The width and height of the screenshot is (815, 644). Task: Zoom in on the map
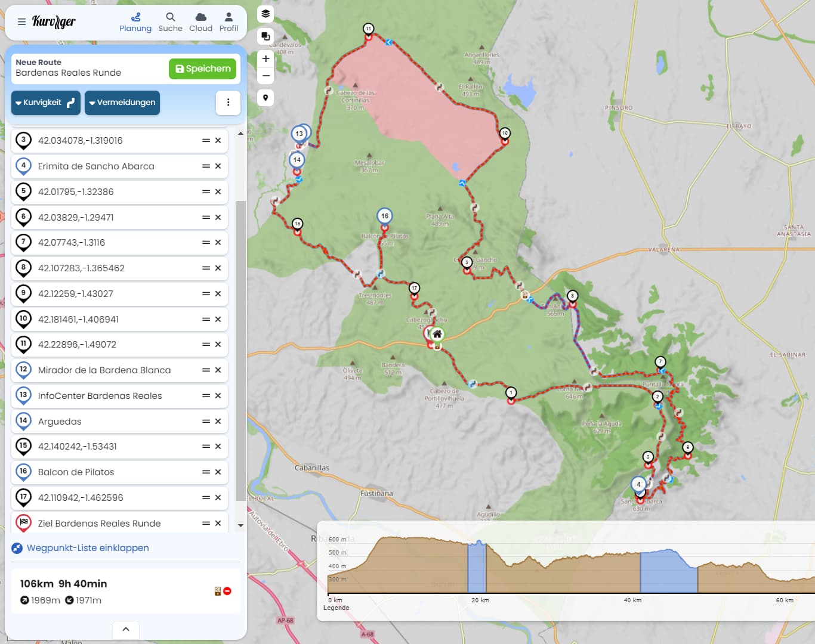[266, 58]
